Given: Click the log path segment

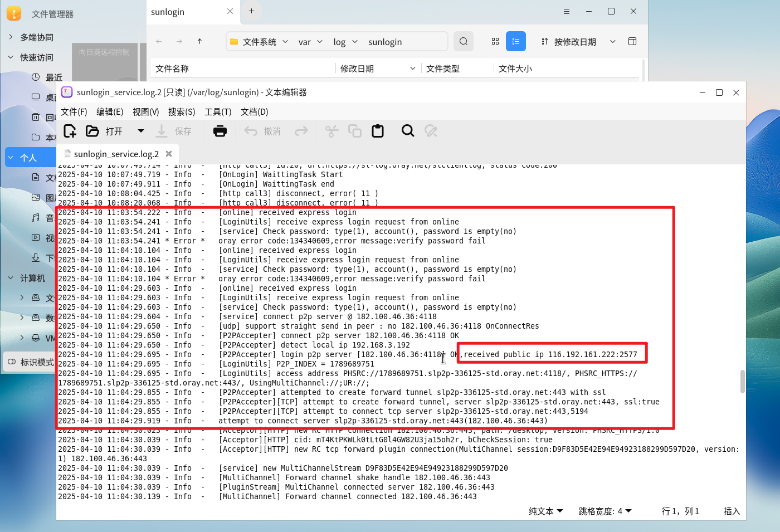Looking at the screenshot, I should click(339, 42).
